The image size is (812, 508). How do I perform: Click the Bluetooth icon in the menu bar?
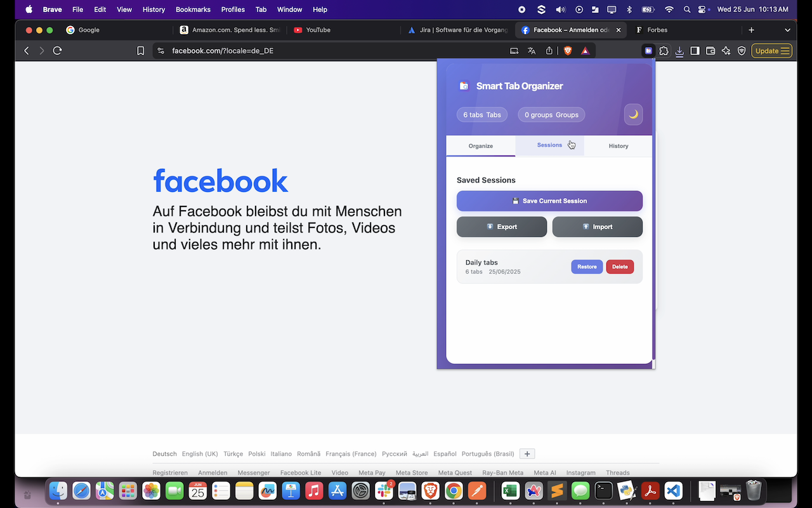[629, 10]
